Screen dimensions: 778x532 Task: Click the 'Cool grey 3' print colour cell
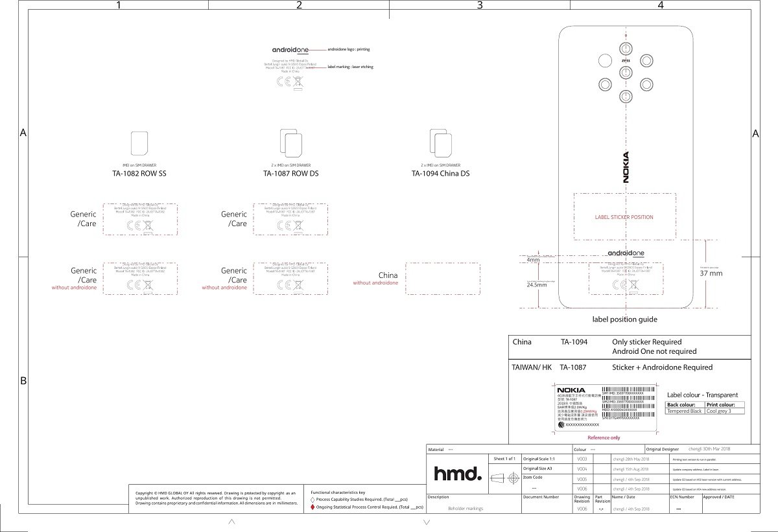point(725,411)
